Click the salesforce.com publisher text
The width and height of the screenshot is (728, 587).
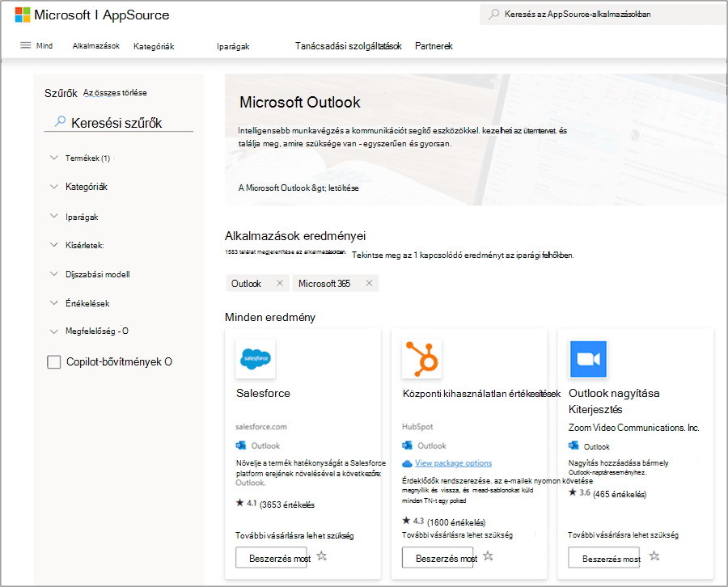tap(261, 426)
